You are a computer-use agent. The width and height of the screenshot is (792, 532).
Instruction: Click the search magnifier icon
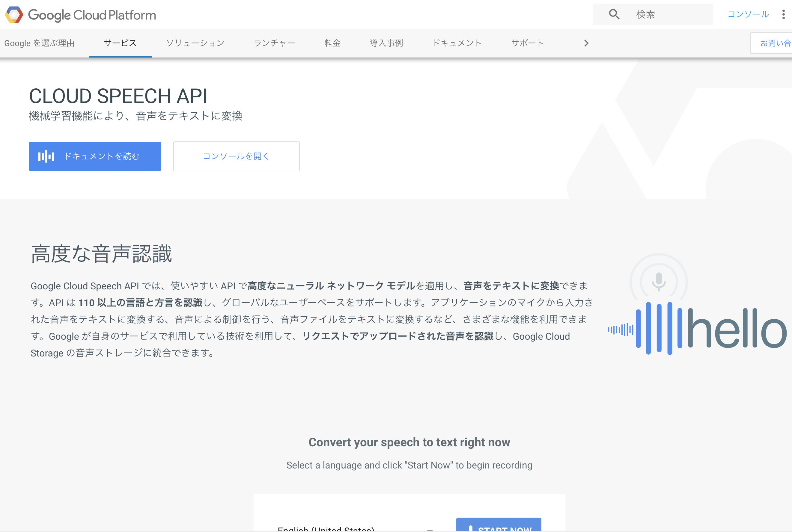[x=614, y=14]
